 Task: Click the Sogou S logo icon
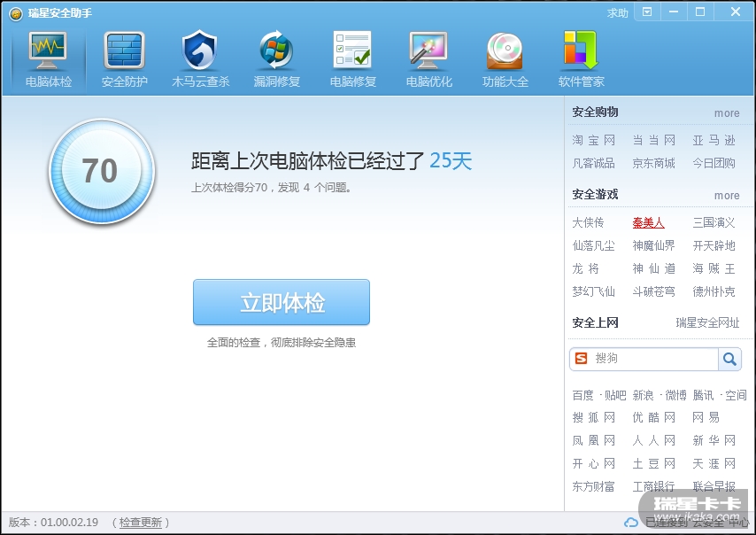(x=582, y=358)
